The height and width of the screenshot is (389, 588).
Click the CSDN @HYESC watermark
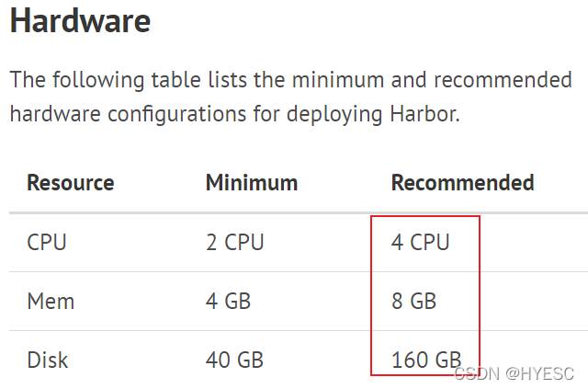click(x=514, y=373)
